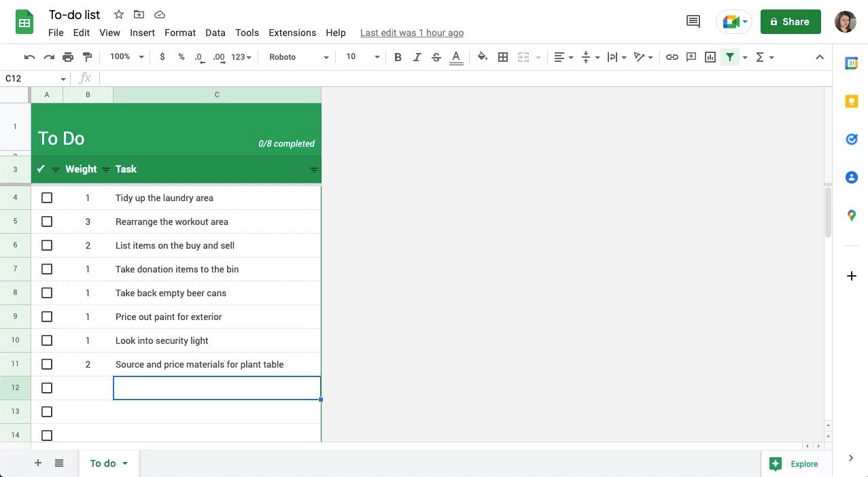Viewport: 868px width, 477px height.
Task: Open Google Tasks side panel
Action: tap(851, 139)
